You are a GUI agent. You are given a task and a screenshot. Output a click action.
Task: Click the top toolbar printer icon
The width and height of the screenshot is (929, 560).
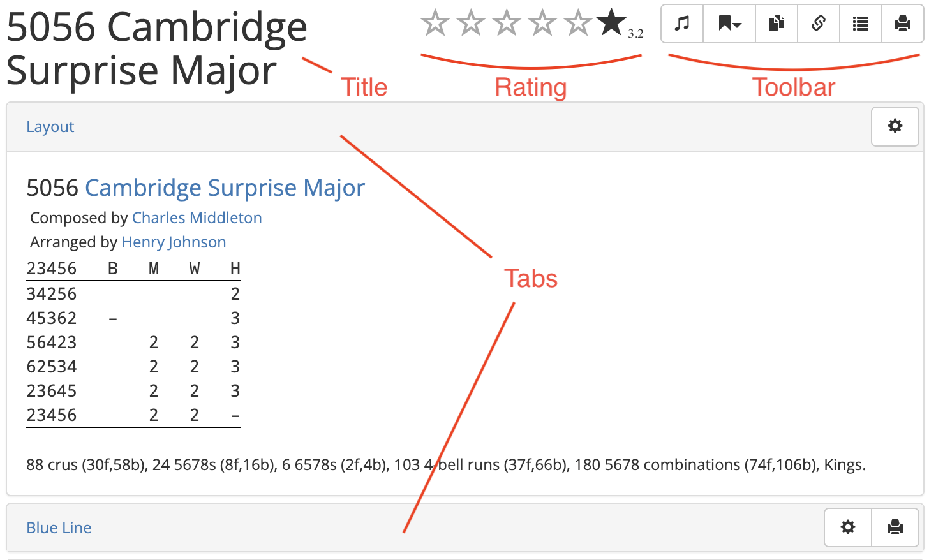click(x=902, y=24)
